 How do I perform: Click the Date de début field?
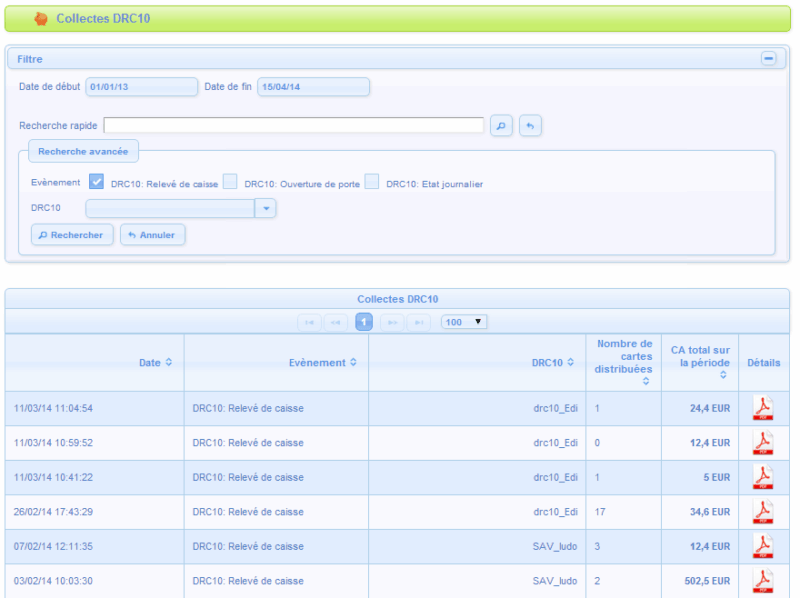pyautogui.click(x=141, y=87)
